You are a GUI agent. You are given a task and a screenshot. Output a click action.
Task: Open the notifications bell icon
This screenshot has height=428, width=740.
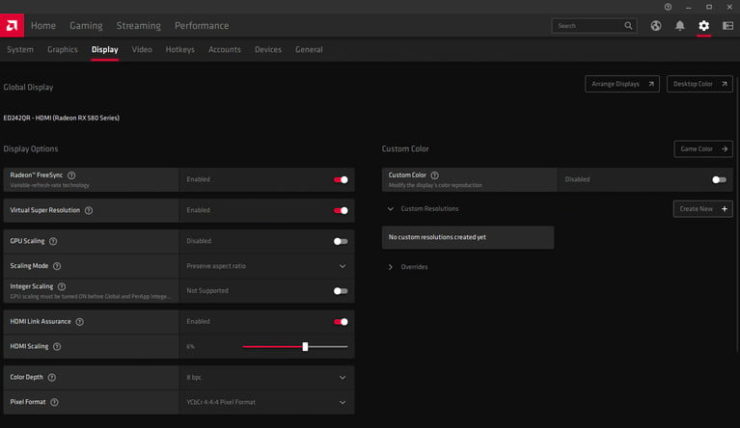680,26
